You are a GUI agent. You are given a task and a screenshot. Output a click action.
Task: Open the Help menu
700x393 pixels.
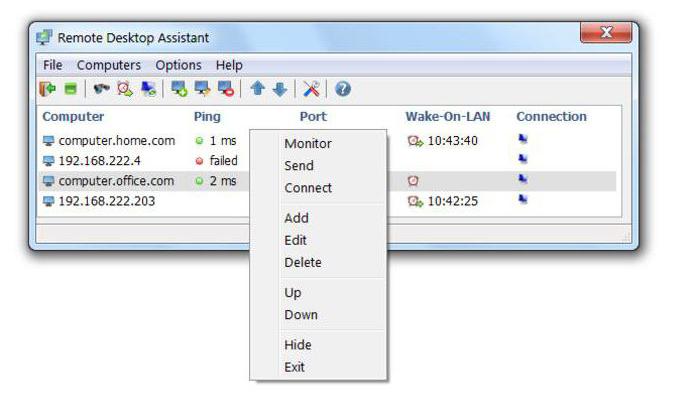(x=229, y=65)
